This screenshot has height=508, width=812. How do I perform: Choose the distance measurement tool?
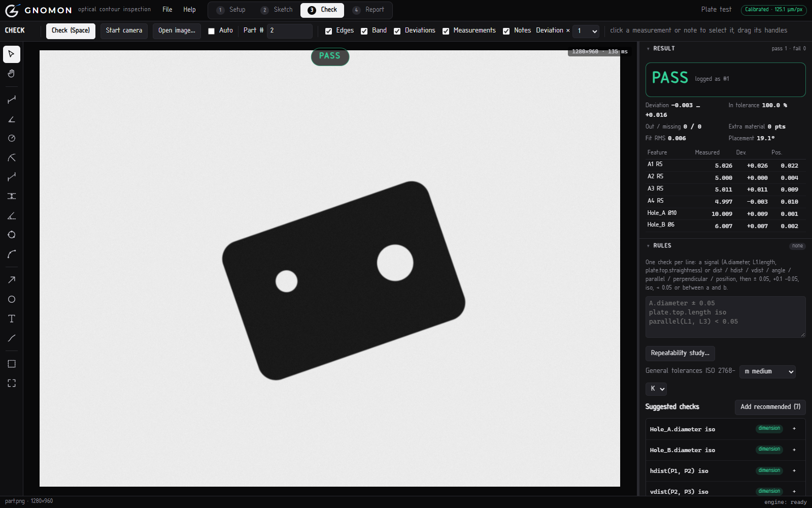12,100
